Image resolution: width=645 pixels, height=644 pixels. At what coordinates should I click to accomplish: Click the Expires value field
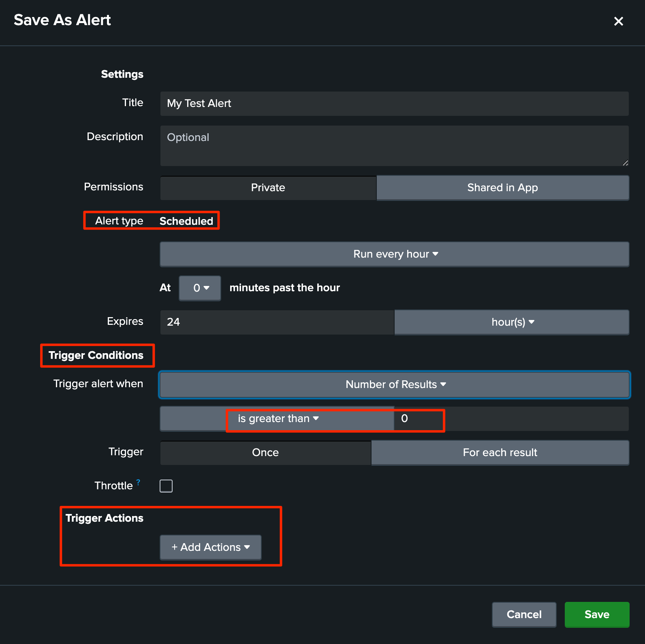click(x=277, y=322)
